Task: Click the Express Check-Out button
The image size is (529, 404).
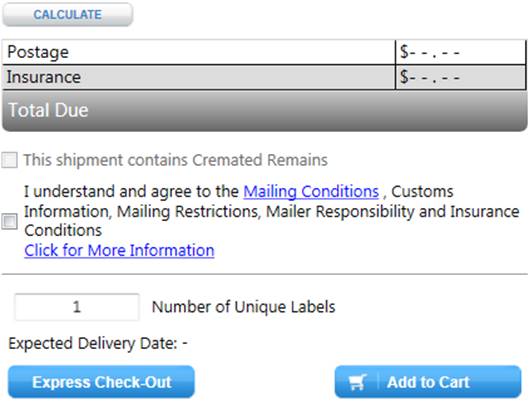Action: [101, 382]
